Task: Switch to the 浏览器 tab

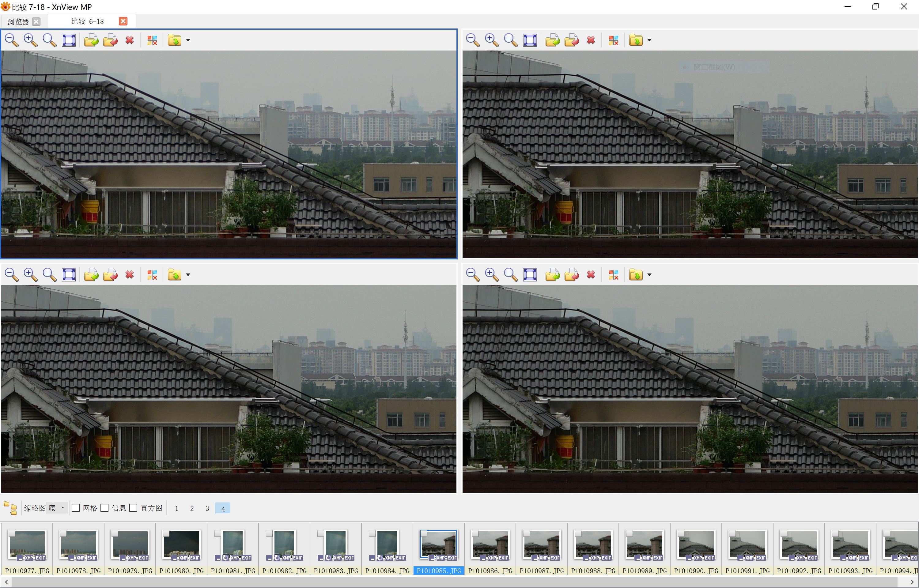Action: [x=18, y=22]
